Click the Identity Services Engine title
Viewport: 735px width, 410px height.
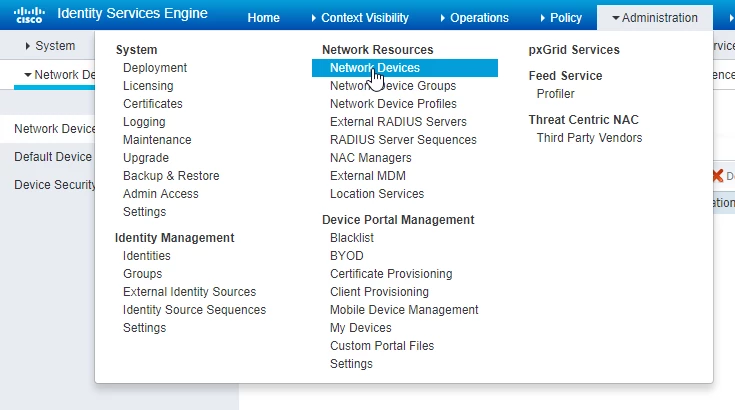click(x=132, y=13)
